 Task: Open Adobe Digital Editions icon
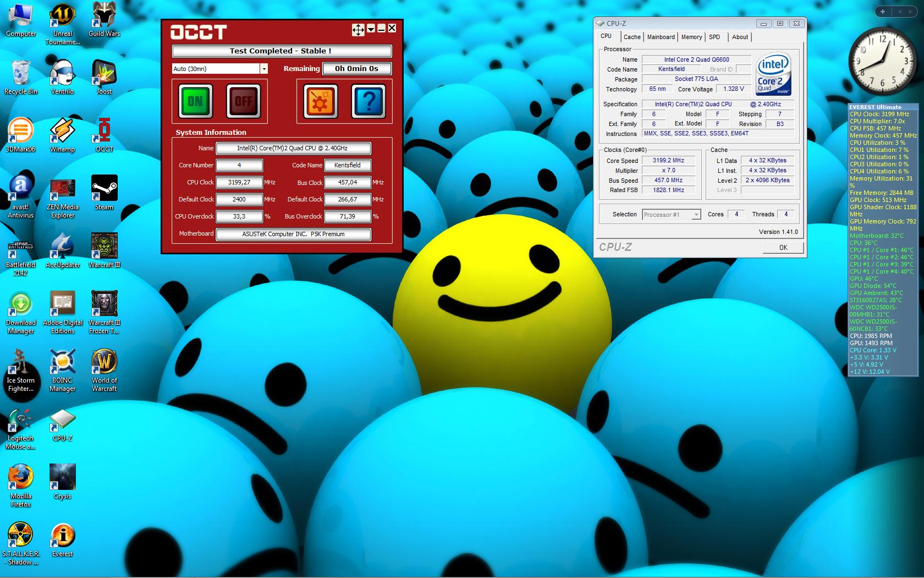pyautogui.click(x=63, y=313)
